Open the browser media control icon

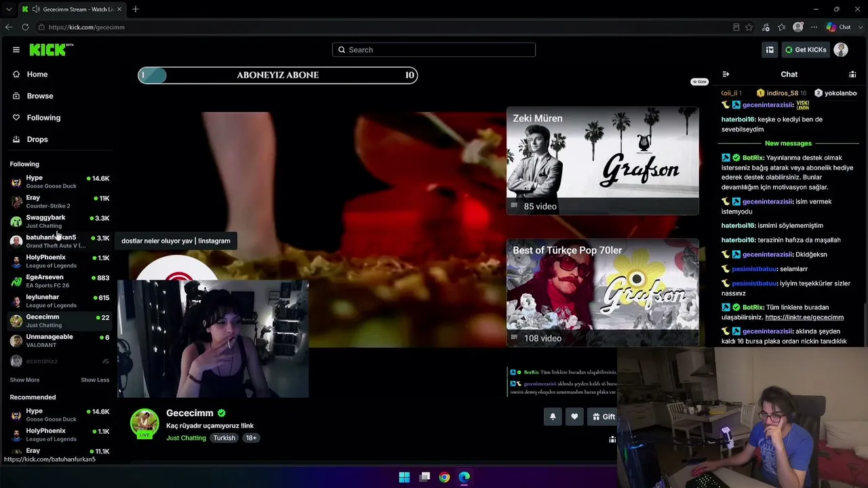click(x=766, y=27)
